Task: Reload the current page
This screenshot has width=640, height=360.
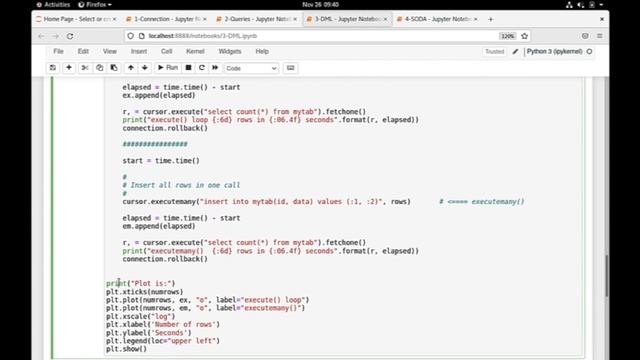Action: coord(70,36)
